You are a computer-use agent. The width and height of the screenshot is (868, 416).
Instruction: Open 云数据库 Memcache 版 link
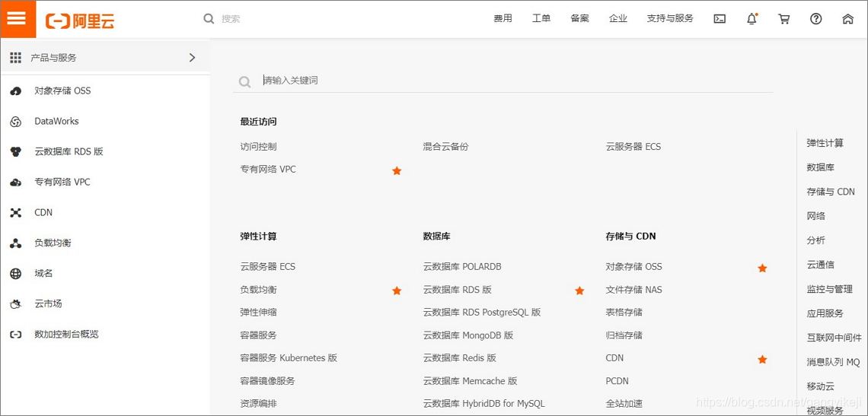point(471,380)
